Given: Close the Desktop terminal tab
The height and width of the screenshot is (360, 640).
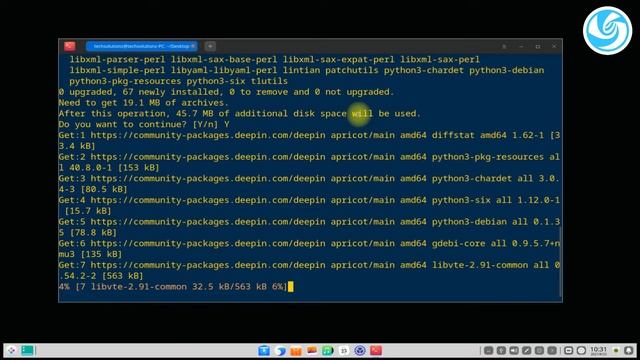Looking at the screenshot, I should (193, 46).
